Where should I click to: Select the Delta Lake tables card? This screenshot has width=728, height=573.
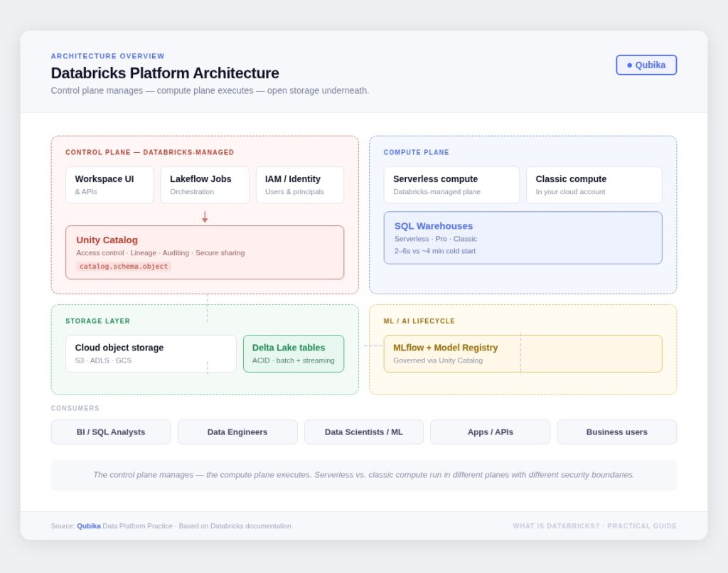[293, 353]
